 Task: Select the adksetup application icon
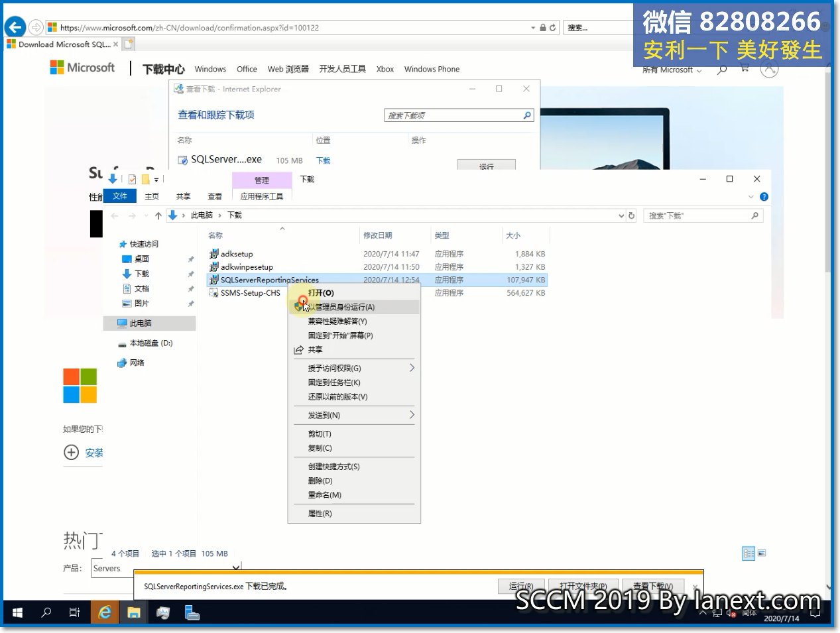[x=213, y=254]
